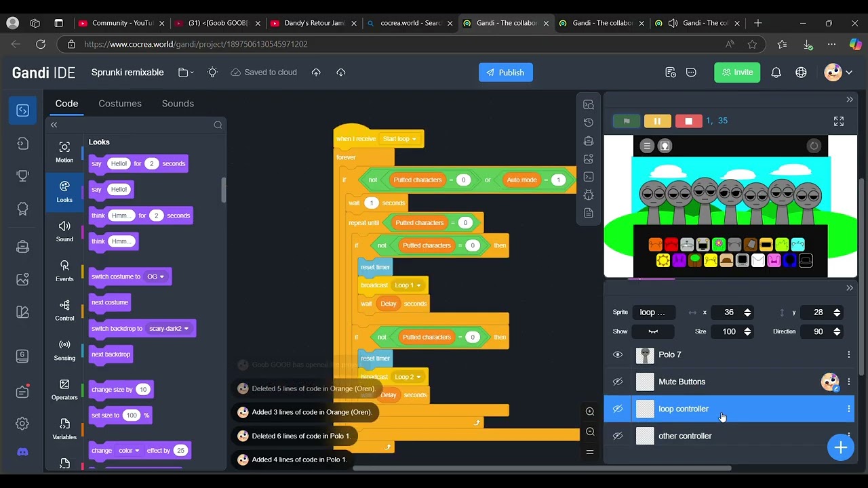Select the Operators block category
Image resolution: width=868 pixels, height=488 pixels.
click(64, 390)
